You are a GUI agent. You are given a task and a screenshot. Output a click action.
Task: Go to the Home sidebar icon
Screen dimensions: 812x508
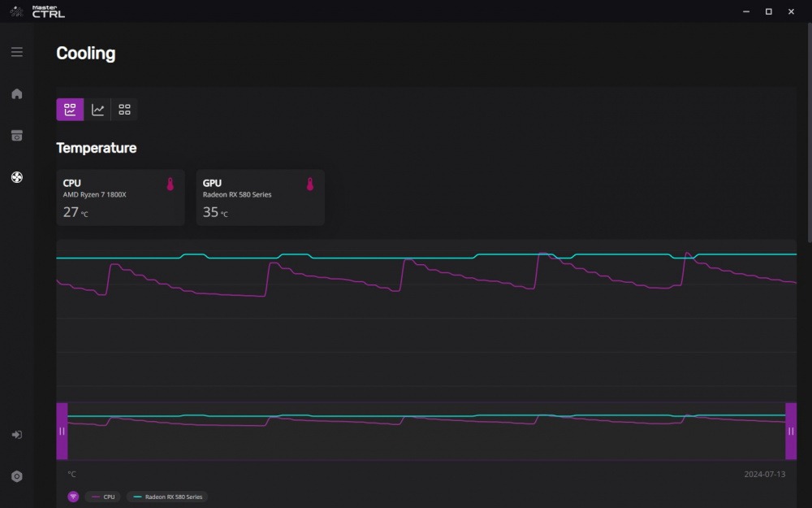click(x=16, y=93)
